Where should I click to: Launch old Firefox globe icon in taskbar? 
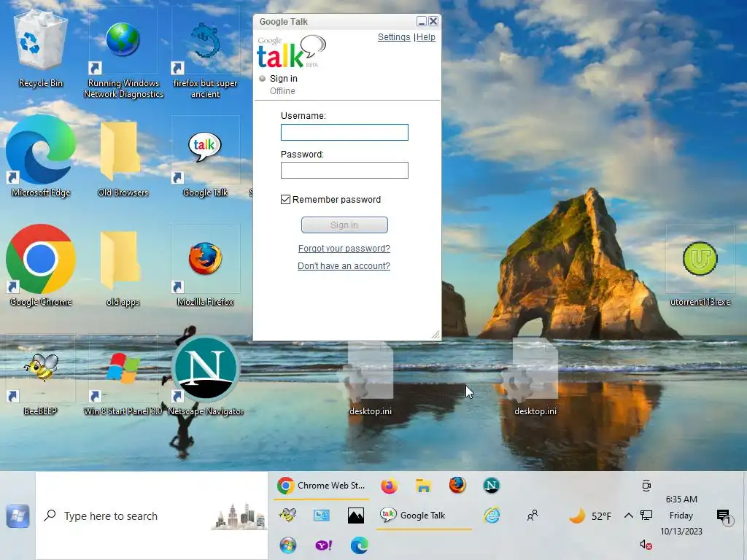(457, 485)
